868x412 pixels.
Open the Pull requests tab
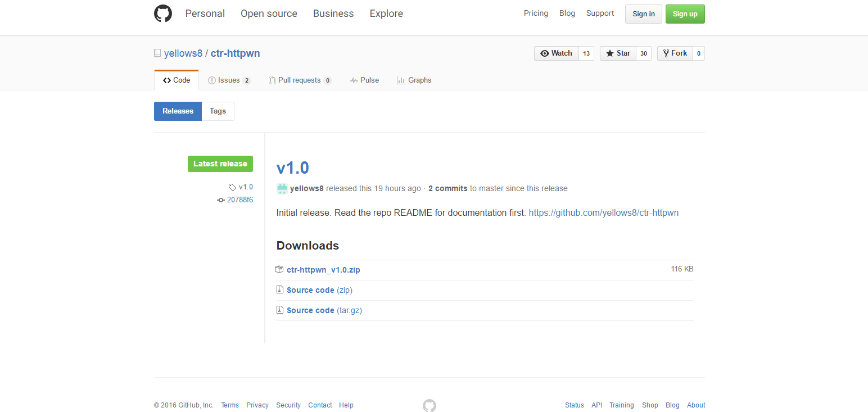point(300,80)
